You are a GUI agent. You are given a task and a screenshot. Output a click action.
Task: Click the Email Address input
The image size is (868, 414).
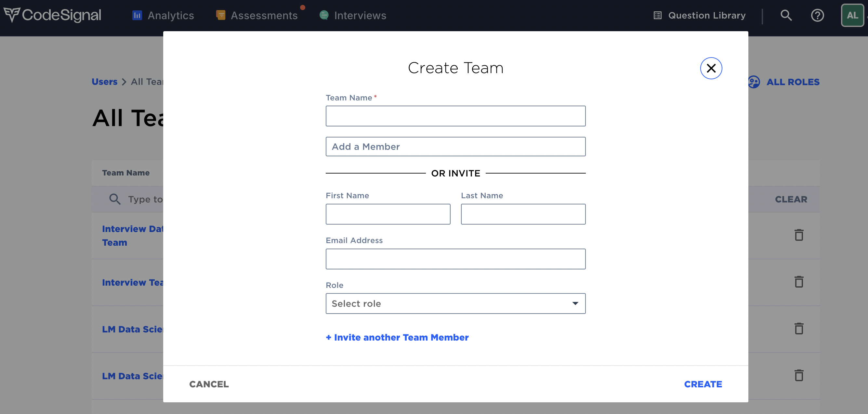455,259
